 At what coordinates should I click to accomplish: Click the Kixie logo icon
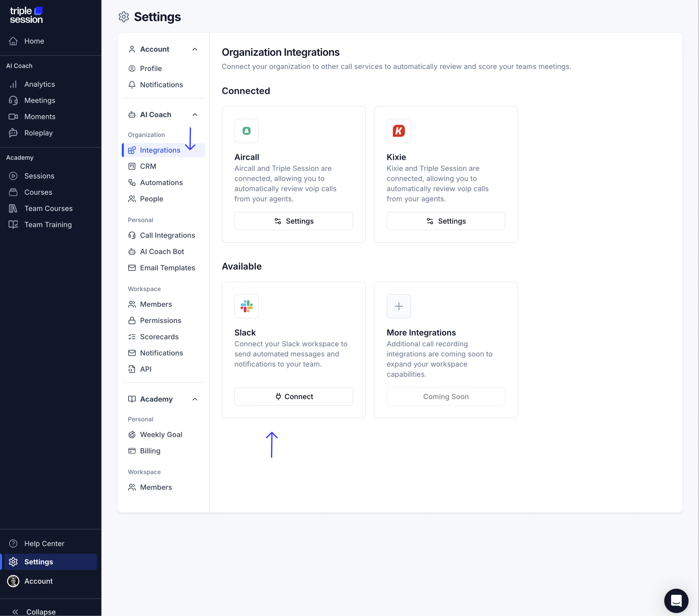tap(399, 131)
